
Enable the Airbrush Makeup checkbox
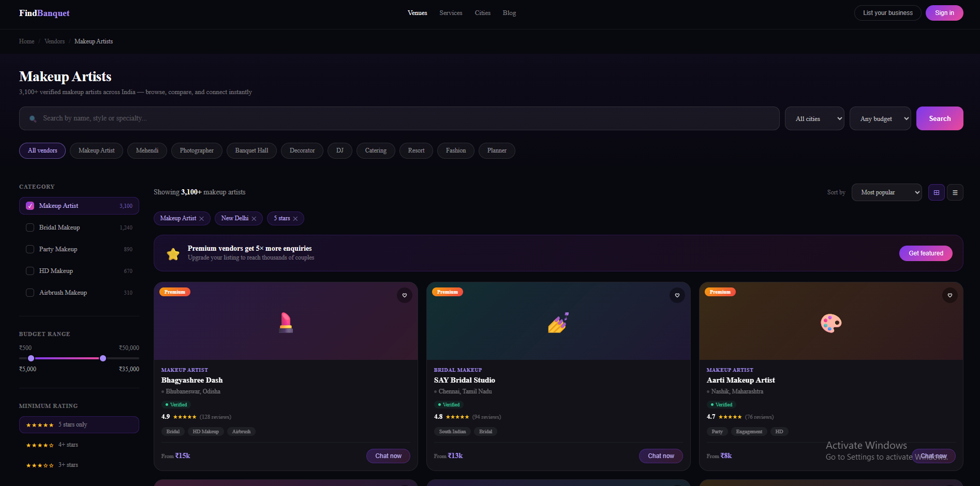30,293
